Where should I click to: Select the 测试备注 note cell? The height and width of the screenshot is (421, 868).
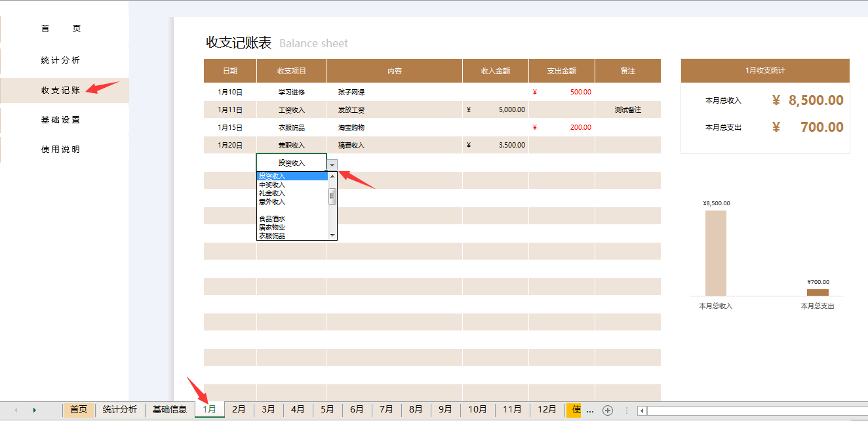[628, 110]
